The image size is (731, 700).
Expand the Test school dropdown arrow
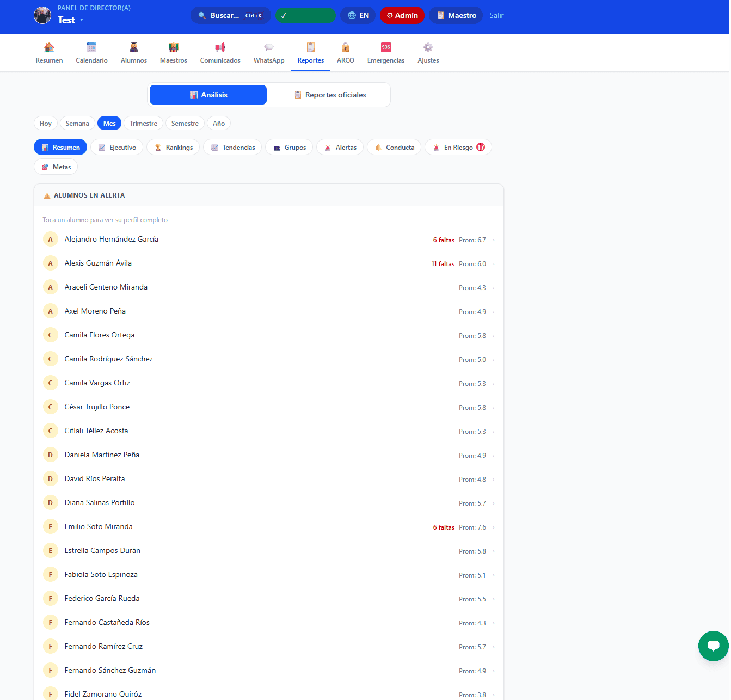(x=82, y=20)
